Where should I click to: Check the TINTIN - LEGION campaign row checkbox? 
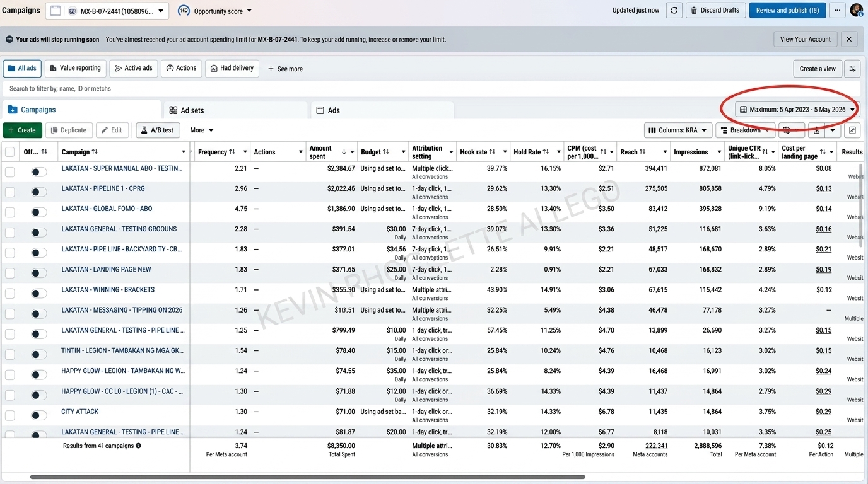pyautogui.click(x=9, y=354)
